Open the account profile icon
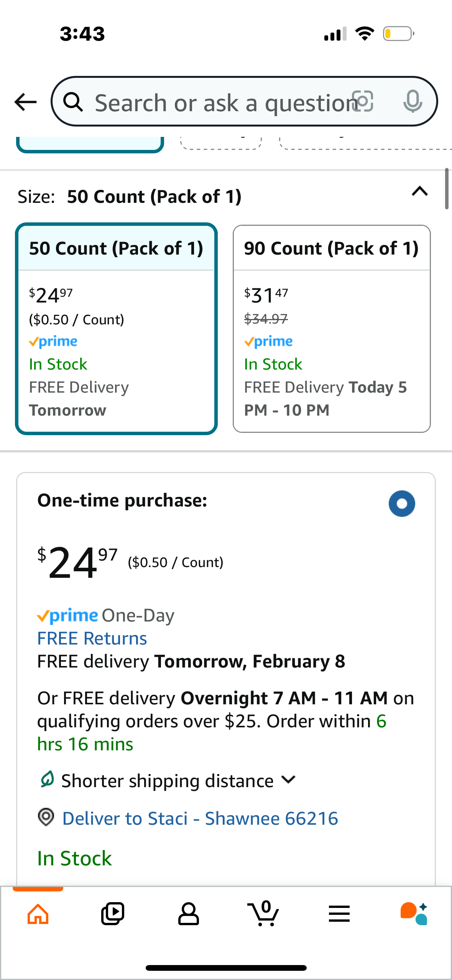 [188, 914]
